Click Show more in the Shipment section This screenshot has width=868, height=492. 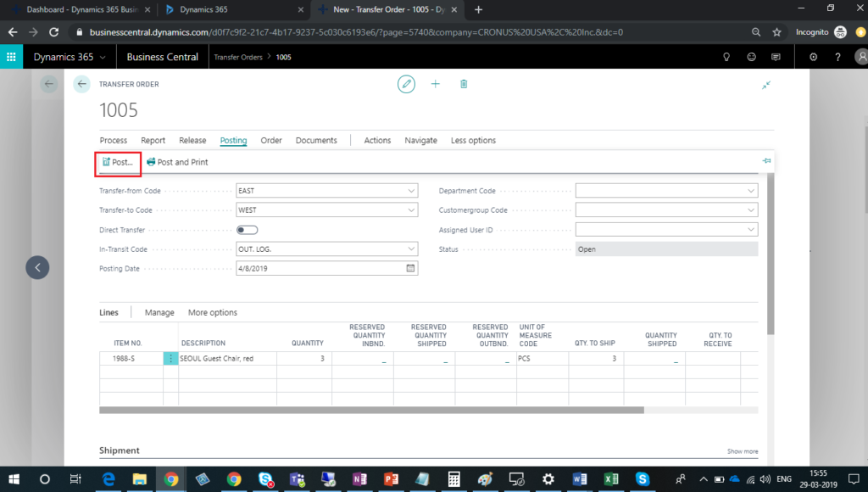tap(742, 451)
